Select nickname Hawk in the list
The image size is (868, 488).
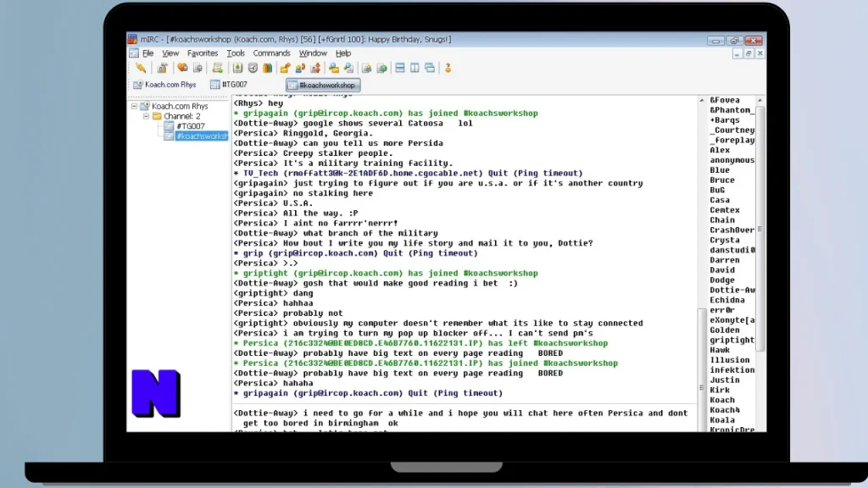(720, 350)
